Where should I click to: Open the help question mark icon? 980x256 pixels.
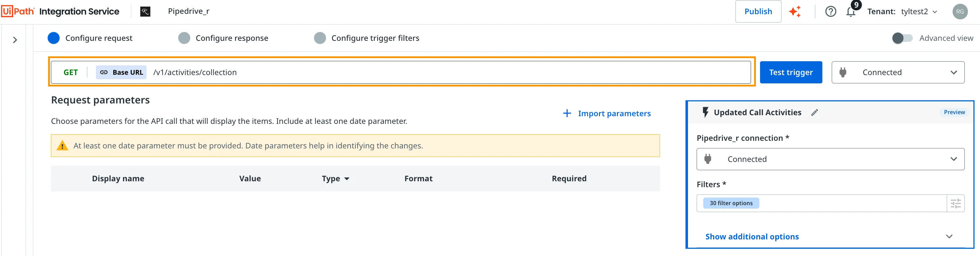[x=830, y=11]
